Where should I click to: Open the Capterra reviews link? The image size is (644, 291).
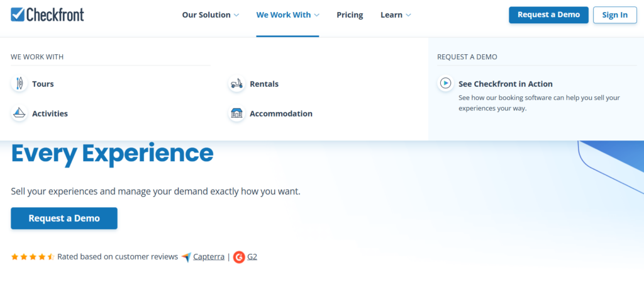[209, 257]
